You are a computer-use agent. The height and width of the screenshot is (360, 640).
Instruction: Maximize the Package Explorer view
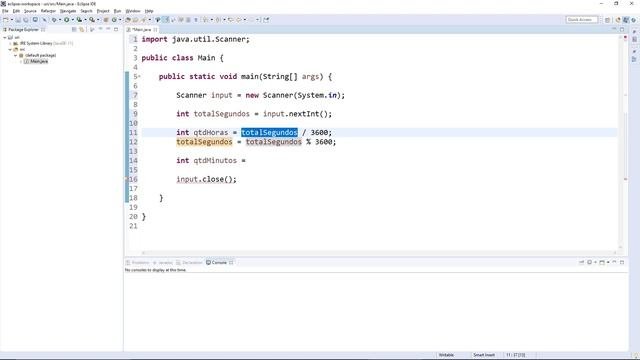coord(116,29)
